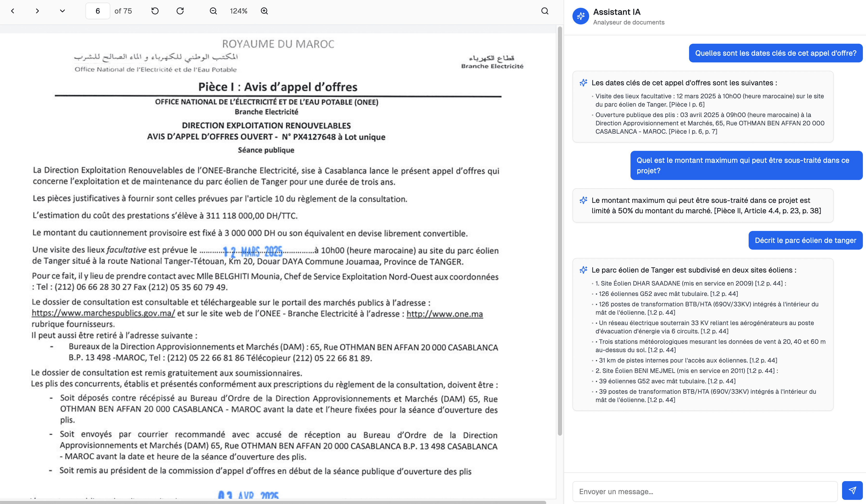866x504 pixels.
Task: Click the 'Branche Electricité' logo text at right
Action: pos(492,66)
